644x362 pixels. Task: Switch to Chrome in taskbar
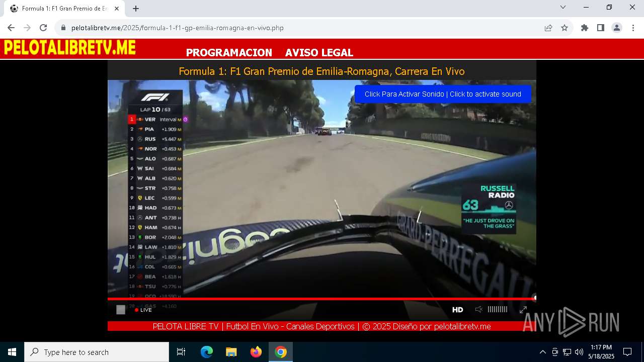click(x=281, y=352)
